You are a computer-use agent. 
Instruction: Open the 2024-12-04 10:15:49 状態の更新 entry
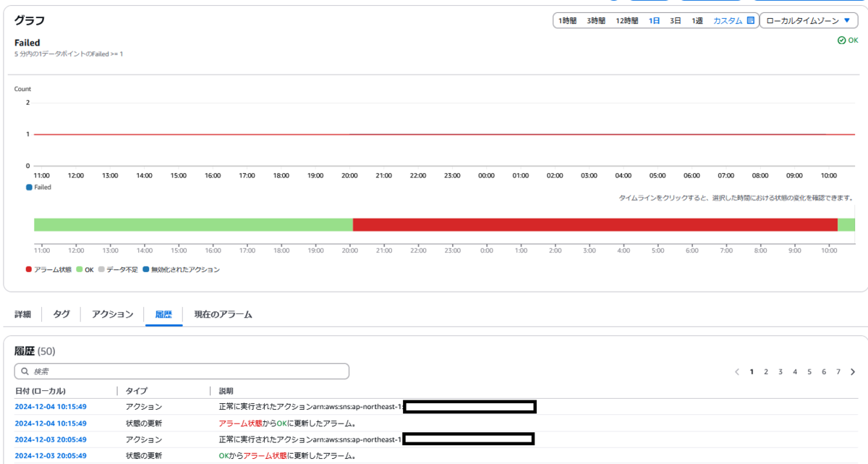(x=51, y=423)
